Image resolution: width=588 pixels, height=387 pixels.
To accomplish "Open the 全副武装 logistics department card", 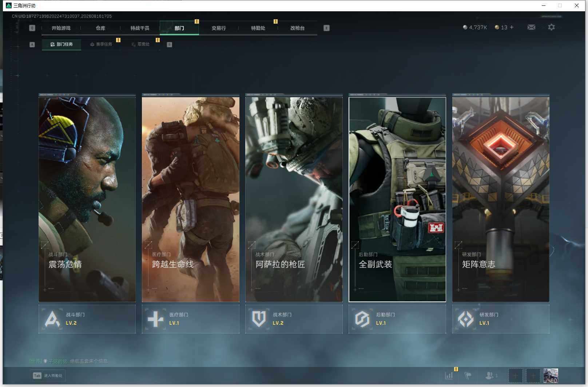I will tap(397, 199).
